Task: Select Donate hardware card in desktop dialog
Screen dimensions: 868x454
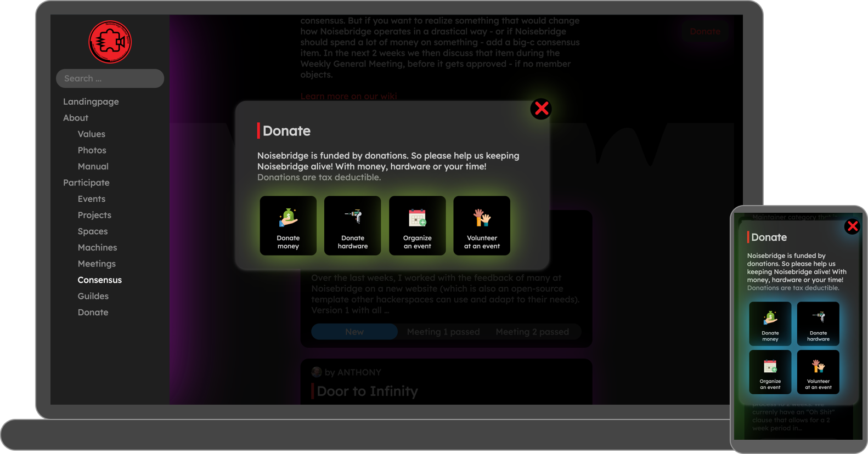Action: point(353,225)
